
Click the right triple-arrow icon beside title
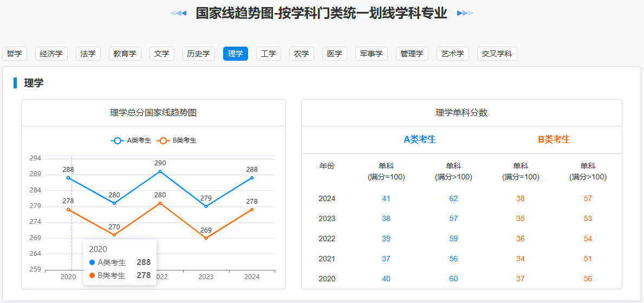tap(465, 14)
